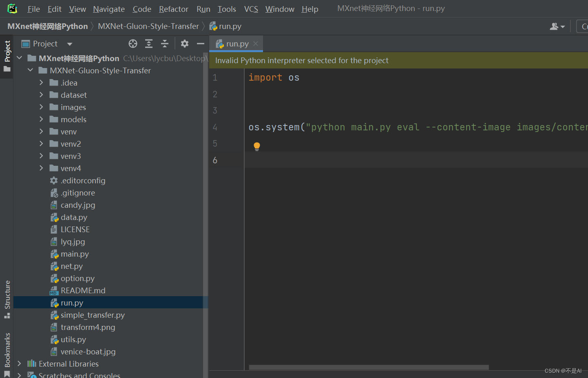Open the user account icon dropdown
588x378 pixels.
pos(557,26)
